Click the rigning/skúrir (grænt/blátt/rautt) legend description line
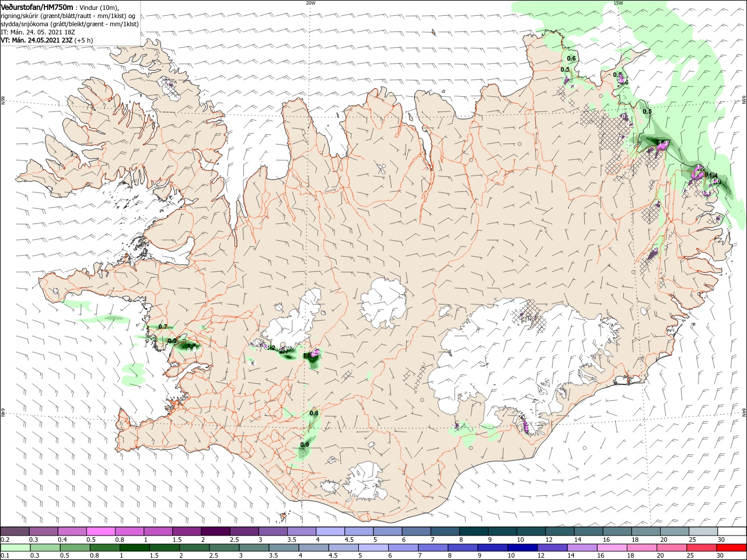Viewport: 747px width, 560px height. tap(68, 16)
